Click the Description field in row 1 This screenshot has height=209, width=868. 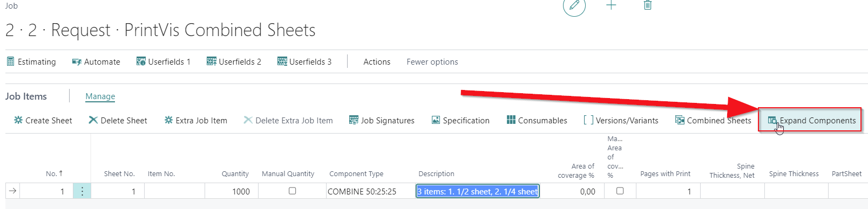click(478, 191)
